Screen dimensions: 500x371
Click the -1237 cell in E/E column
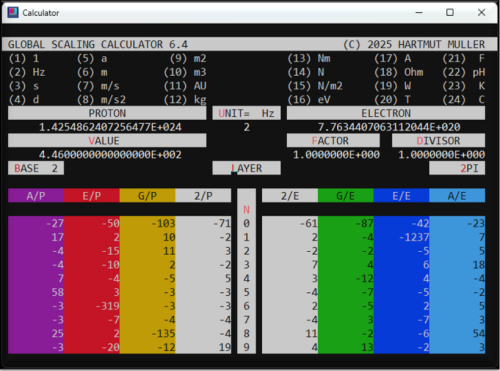(x=414, y=237)
